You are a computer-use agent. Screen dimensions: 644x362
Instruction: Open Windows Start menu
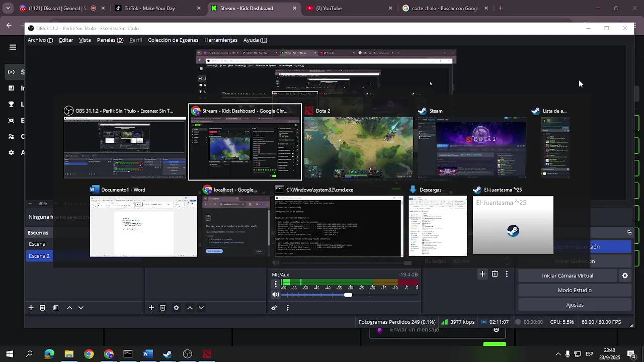tap(10, 354)
